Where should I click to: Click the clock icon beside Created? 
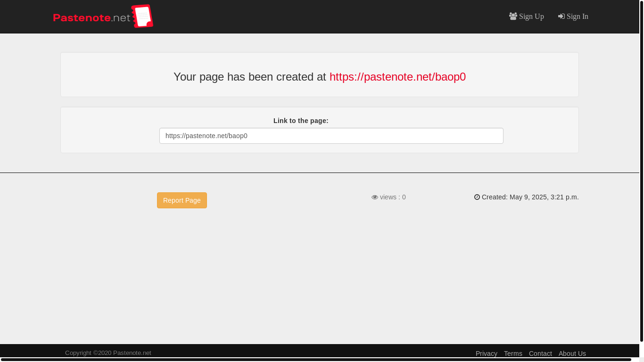click(477, 197)
